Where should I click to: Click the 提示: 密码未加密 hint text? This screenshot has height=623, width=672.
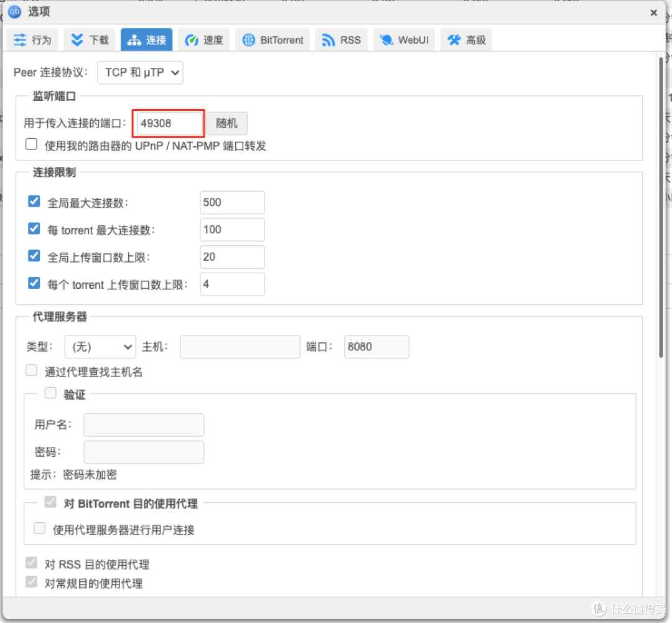coord(73,475)
